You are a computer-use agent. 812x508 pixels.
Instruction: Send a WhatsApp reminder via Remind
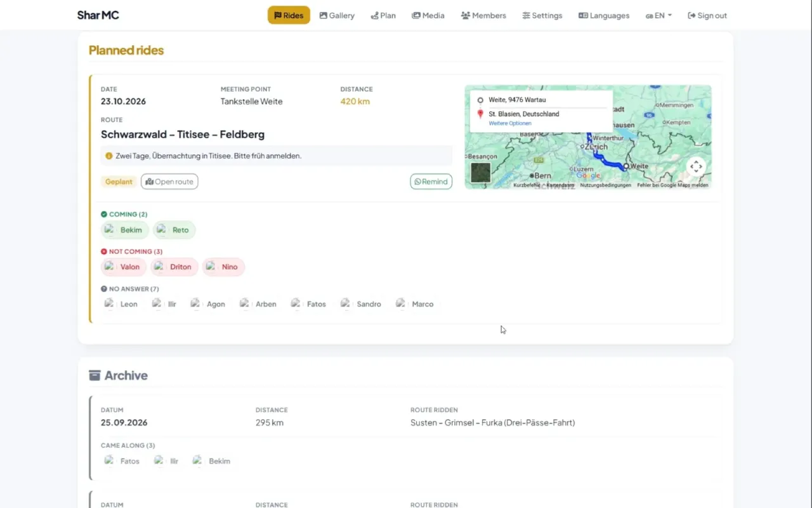point(431,182)
